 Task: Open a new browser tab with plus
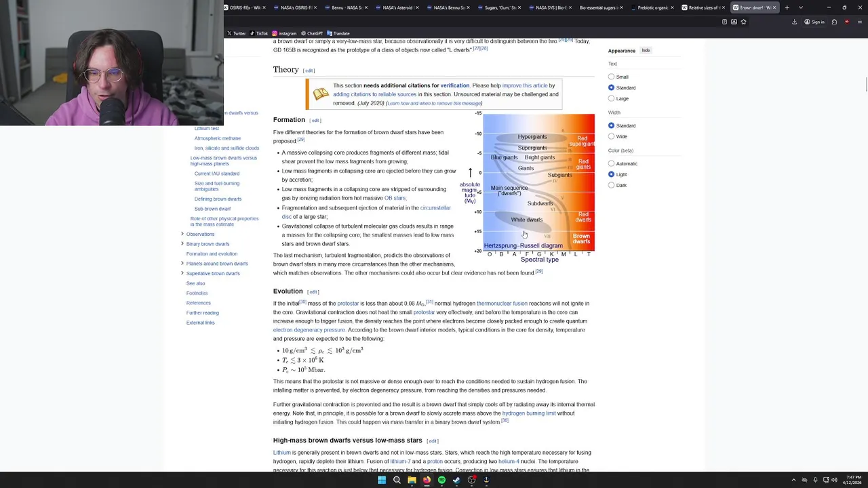pyautogui.click(x=787, y=7)
